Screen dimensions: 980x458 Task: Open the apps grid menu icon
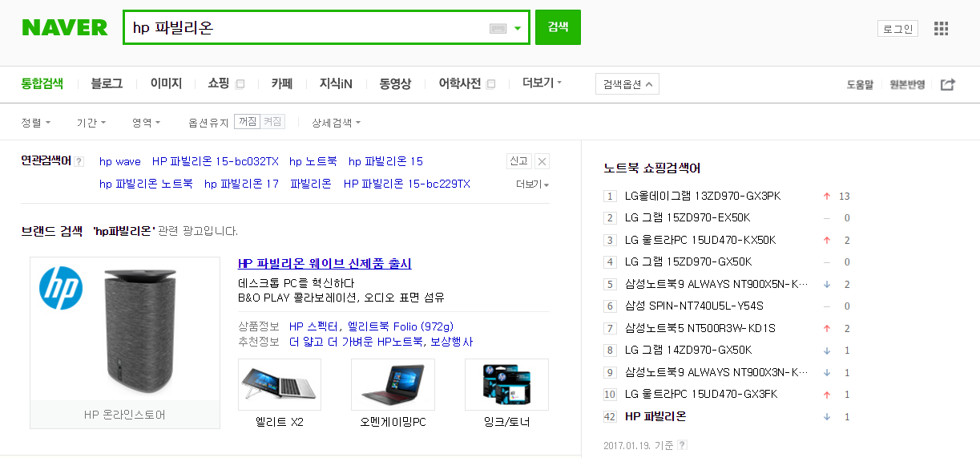pyautogui.click(x=941, y=29)
